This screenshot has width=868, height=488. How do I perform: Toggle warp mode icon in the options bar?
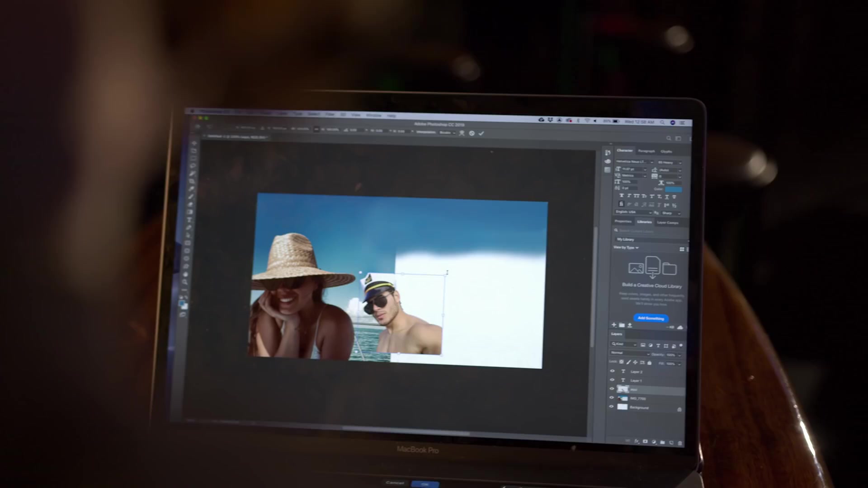tap(462, 133)
